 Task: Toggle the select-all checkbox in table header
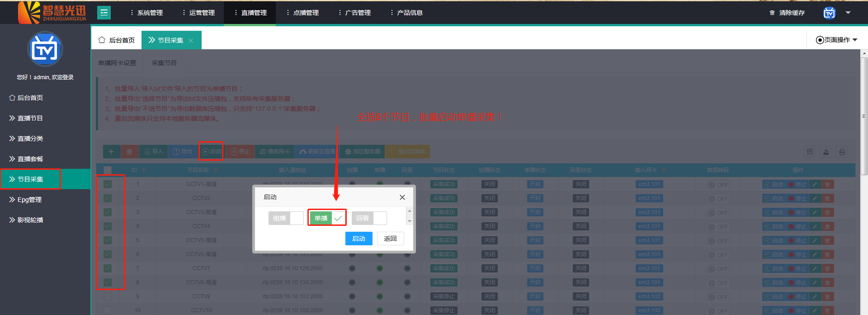[108, 170]
